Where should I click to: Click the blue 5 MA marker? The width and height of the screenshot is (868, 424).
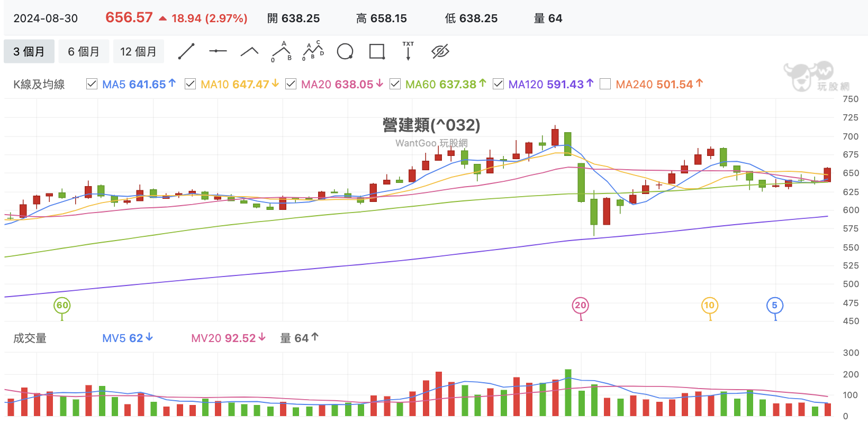(775, 305)
